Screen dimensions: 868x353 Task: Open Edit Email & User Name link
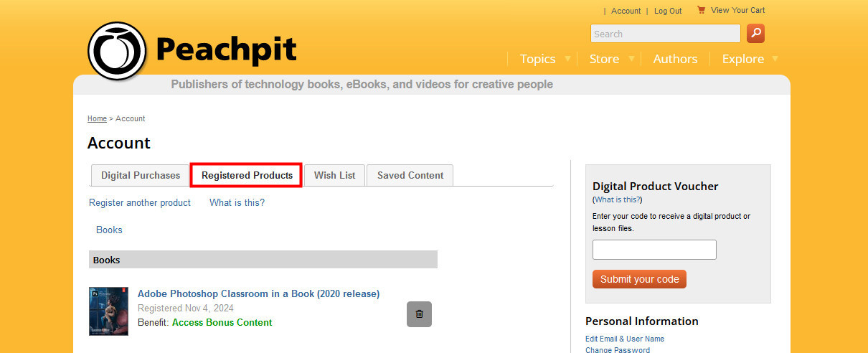[x=625, y=339]
